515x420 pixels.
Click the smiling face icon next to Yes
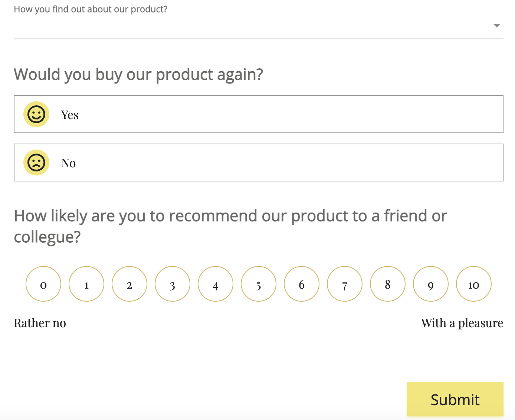[x=36, y=114]
